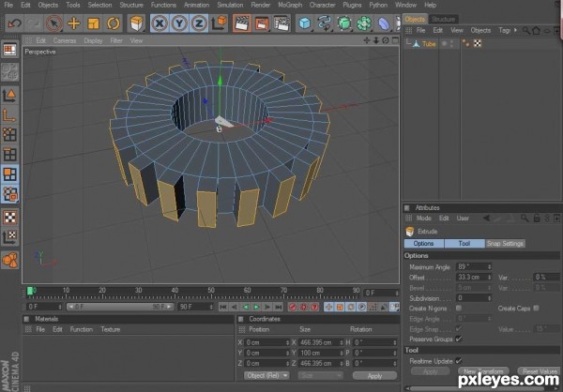Click the Offset value field
Viewport: 563px width, 392px height.
point(474,278)
